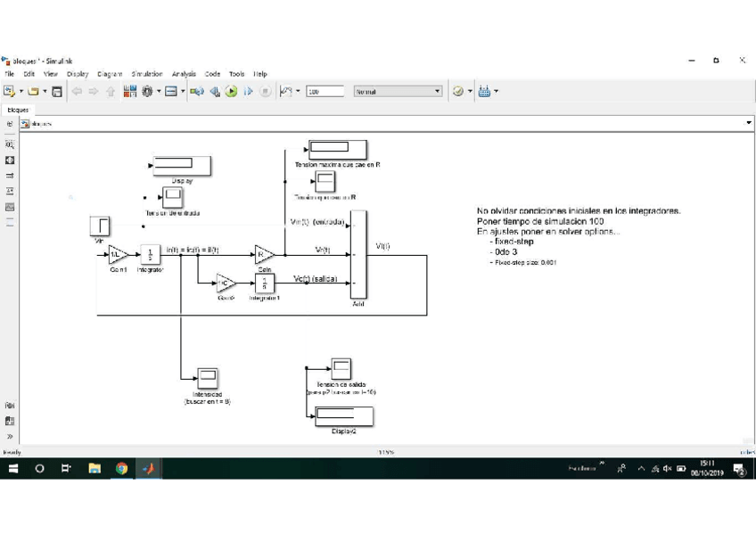Expand the New model dropdown arrow
Viewport: 756px width, 534px height.
point(21,91)
